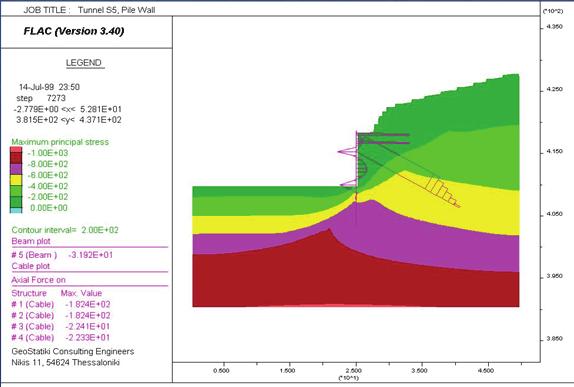The height and width of the screenshot is (387, 574).
Task: Click the job title Tunnel S5, Pile Wall
Action: pos(116,10)
